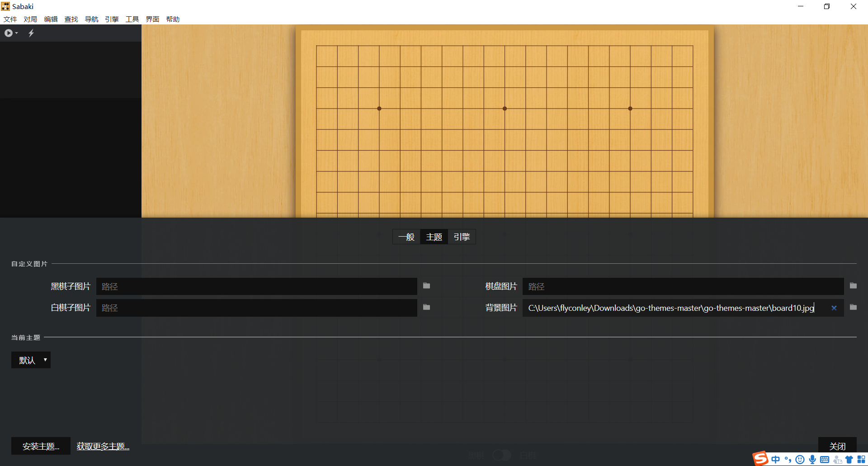
Task: Click the full/half-width punctuation toggle
Action: pyautogui.click(x=788, y=459)
